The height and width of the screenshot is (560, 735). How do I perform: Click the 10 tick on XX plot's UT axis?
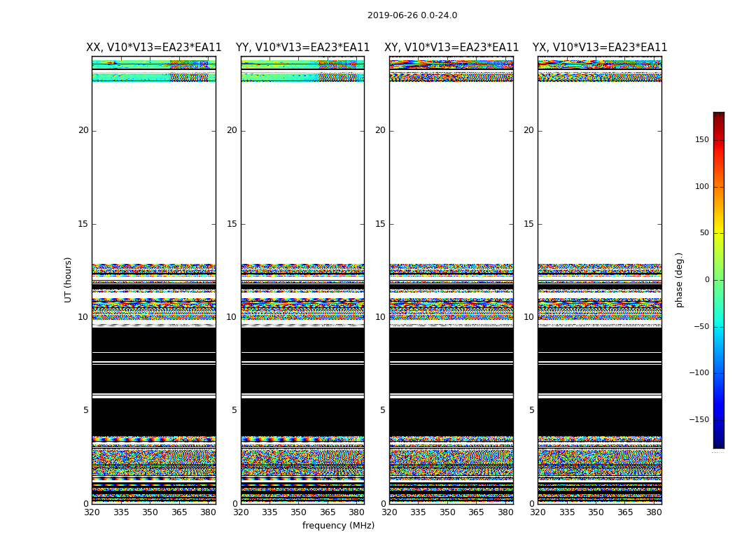click(83, 317)
